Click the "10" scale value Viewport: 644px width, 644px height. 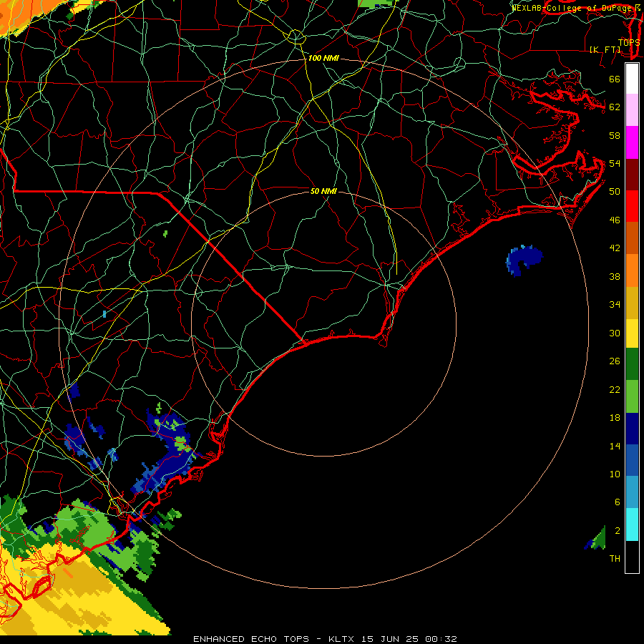tap(615, 474)
